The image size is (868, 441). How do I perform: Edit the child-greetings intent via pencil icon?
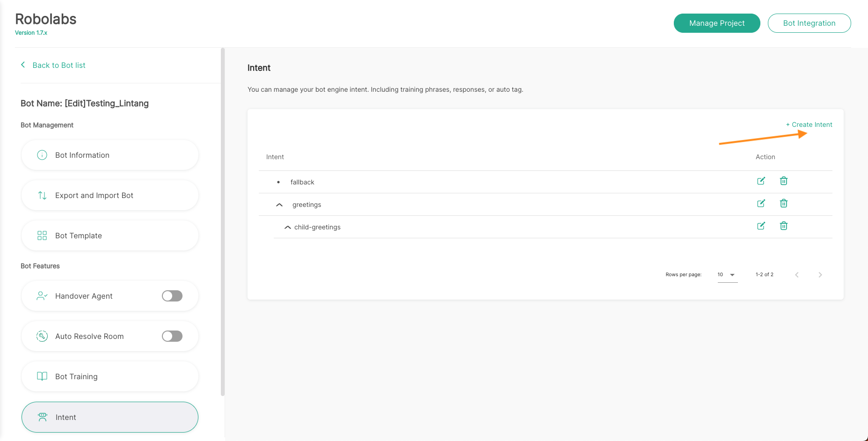tap(761, 226)
